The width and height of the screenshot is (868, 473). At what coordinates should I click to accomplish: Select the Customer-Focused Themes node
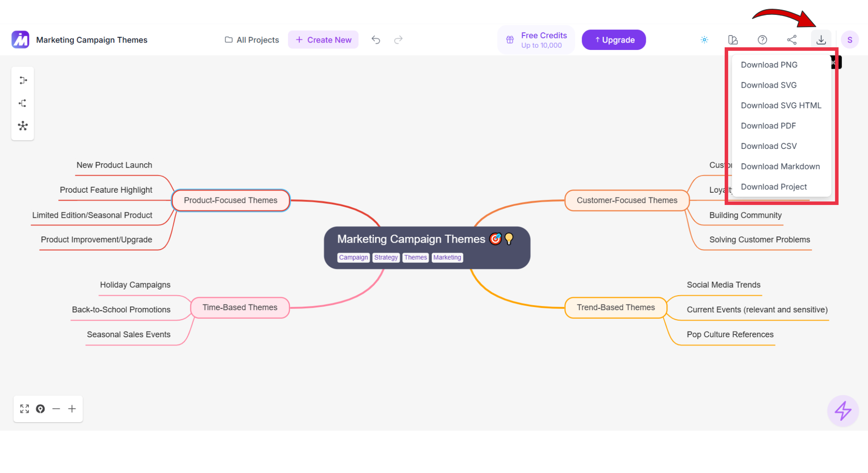627,201
